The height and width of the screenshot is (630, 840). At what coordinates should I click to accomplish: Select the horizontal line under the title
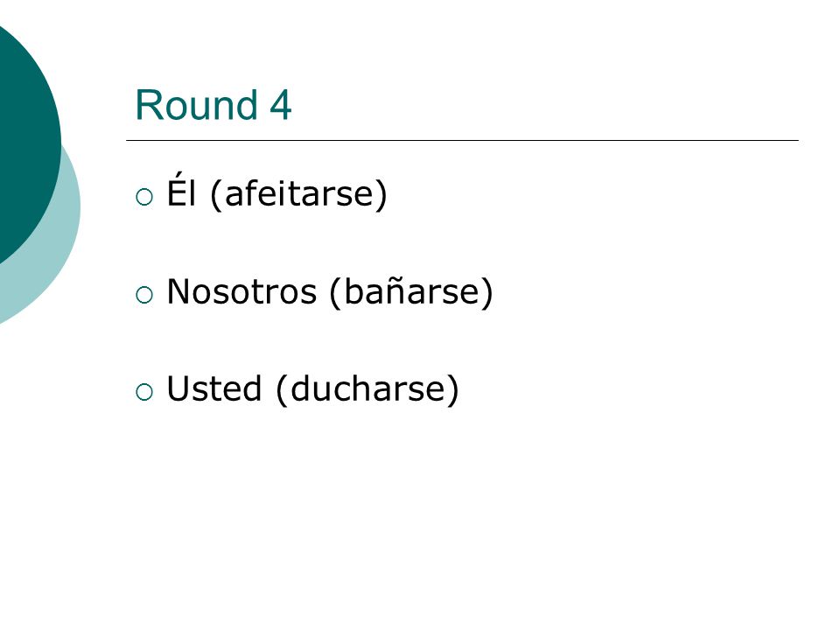click(x=462, y=140)
